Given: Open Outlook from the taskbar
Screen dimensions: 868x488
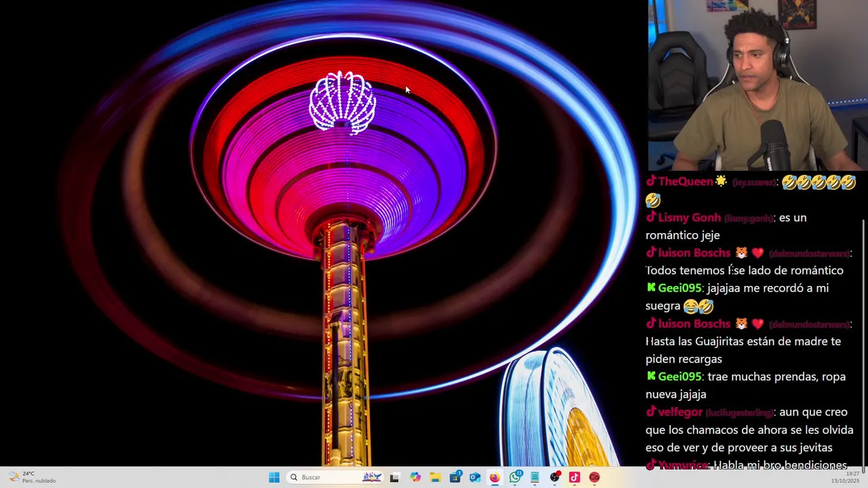Looking at the screenshot, I should coord(475,477).
